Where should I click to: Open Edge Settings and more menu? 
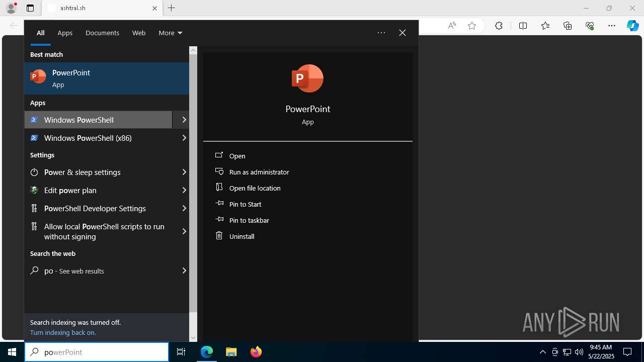pos(612,26)
